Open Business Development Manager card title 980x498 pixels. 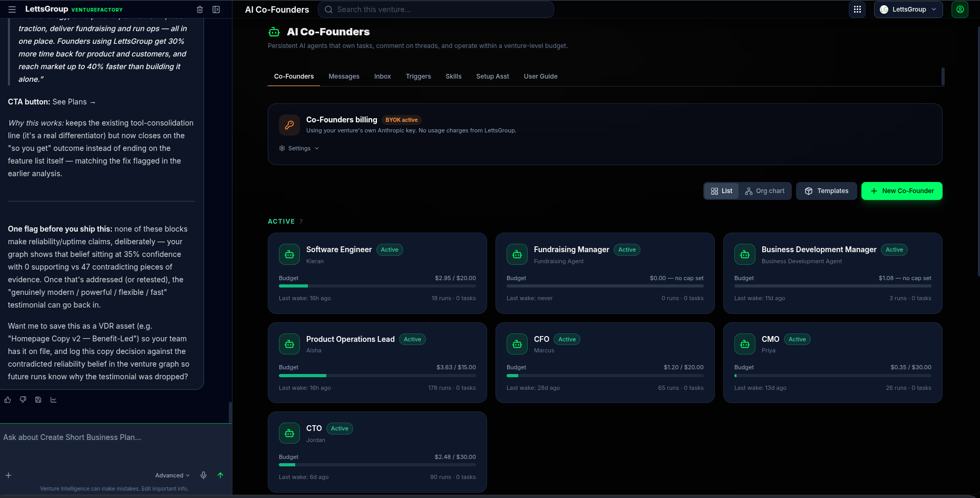pos(819,250)
